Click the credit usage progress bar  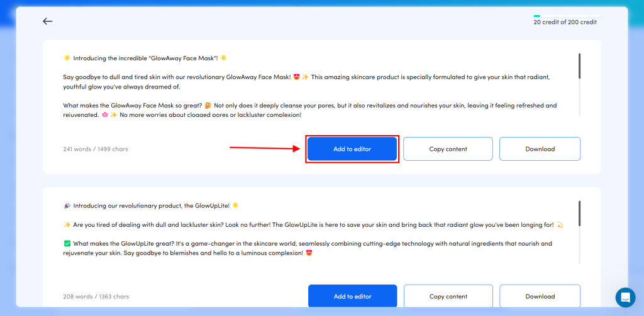point(567,16)
